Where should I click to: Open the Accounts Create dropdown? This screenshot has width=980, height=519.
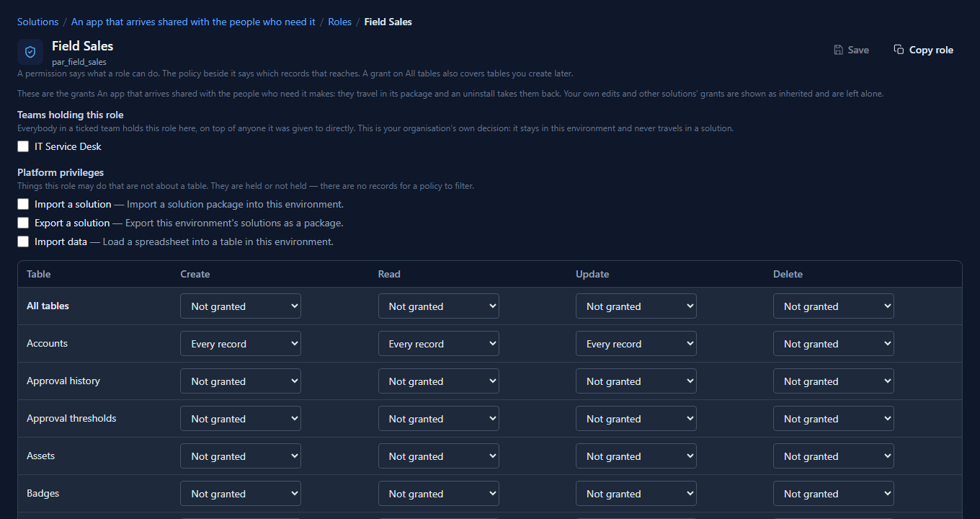click(241, 344)
